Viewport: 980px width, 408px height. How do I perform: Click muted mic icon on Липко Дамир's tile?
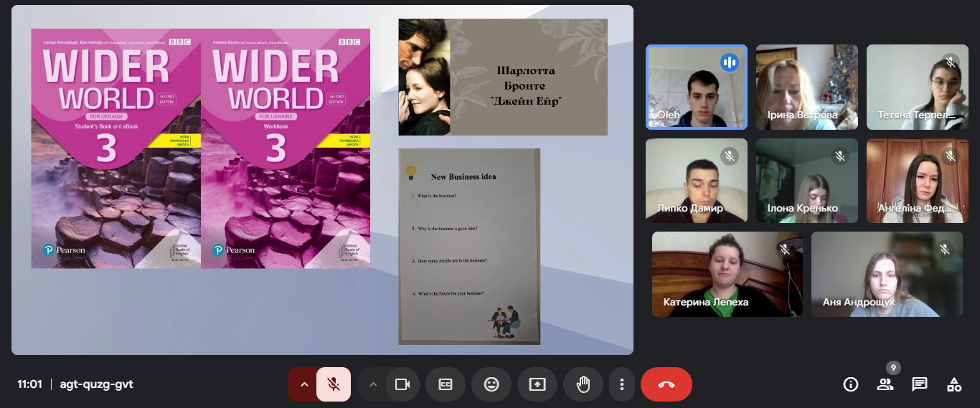coord(730,156)
